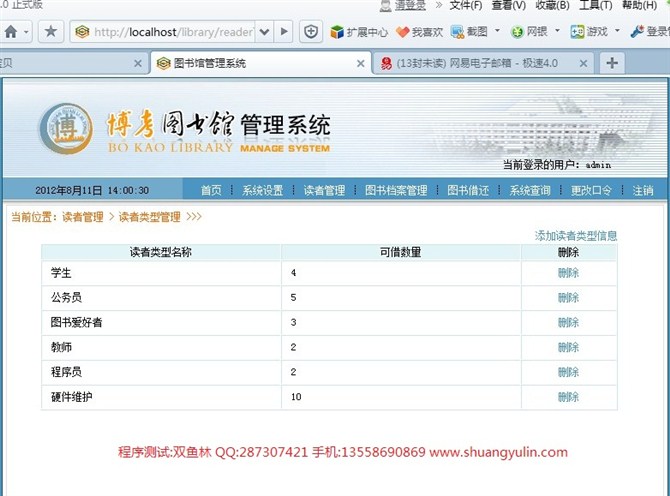Expand the address bar URL dropdown
Image resolution: width=670 pixels, height=496 pixels.
pos(263,32)
